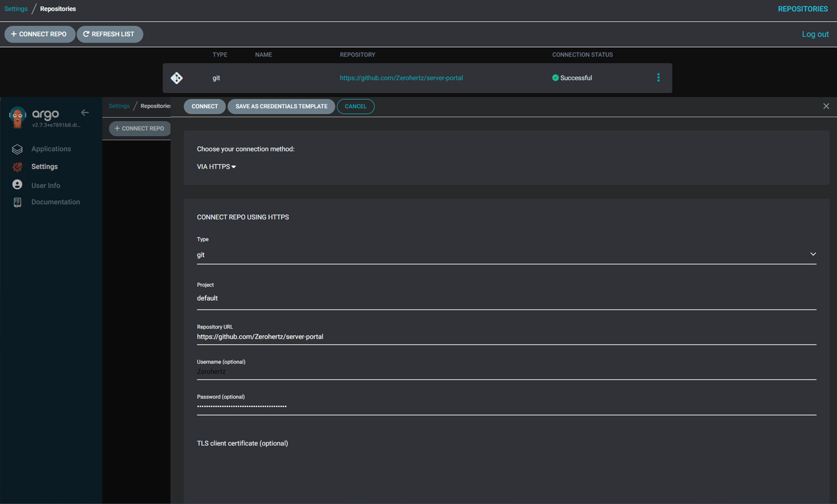This screenshot has height=504, width=837.
Task: Focus the Repository URL input field
Action: pyautogui.click(x=506, y=337)
